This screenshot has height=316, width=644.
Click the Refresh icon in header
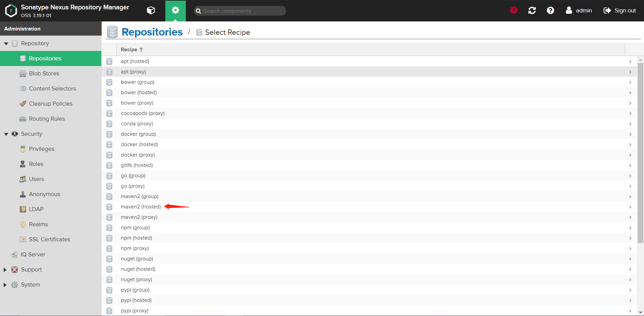tap(532, 10)
